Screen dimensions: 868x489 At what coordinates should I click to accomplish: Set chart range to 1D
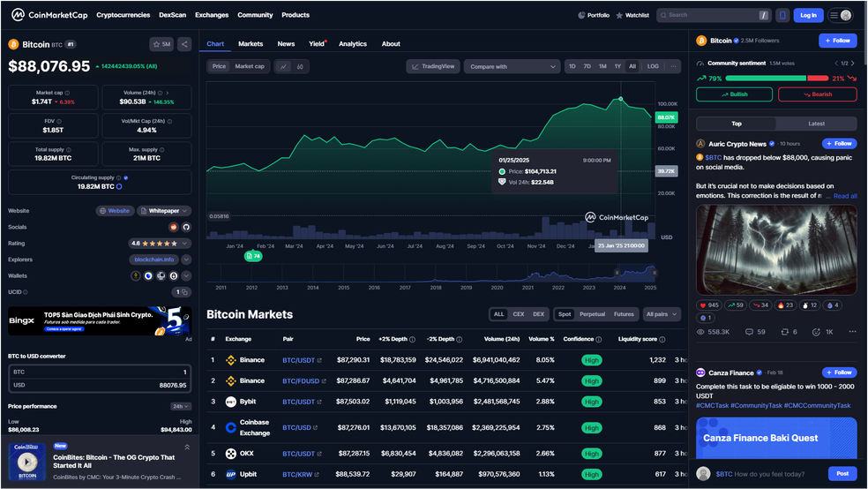[x=572, y=66]
